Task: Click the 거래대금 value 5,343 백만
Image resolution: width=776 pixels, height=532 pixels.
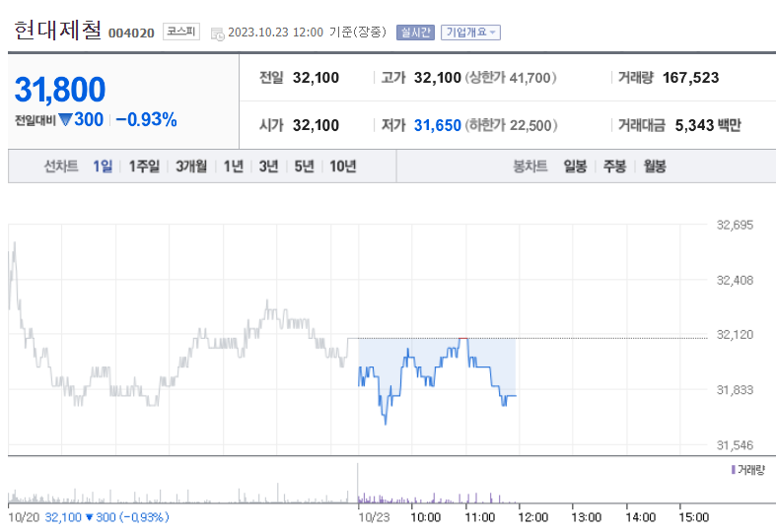Action: (708, 125)
